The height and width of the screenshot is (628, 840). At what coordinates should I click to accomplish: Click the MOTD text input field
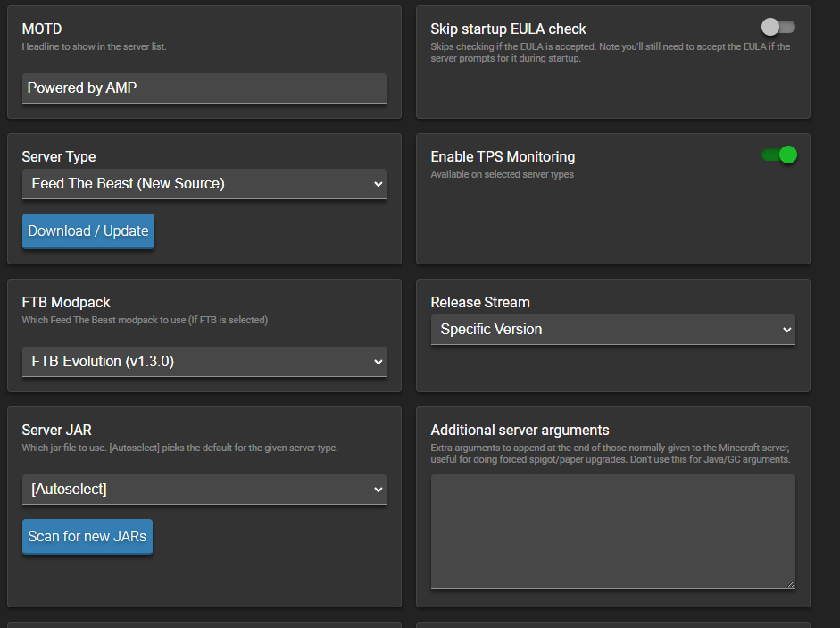point(204,88)
